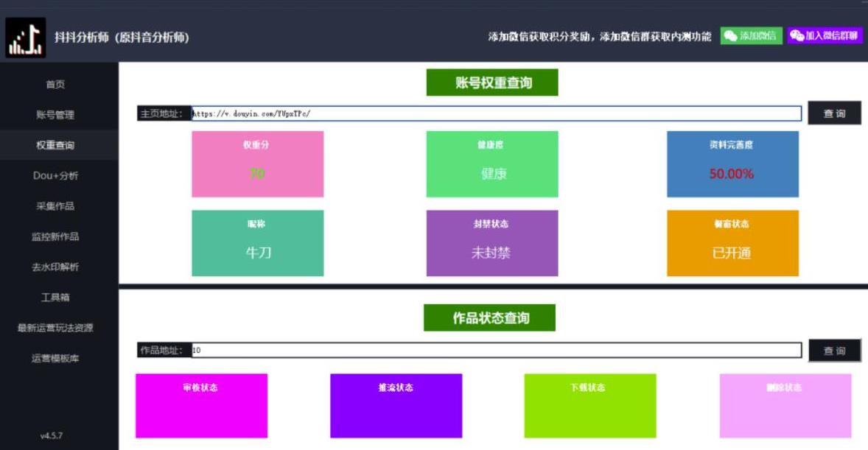Viewport: 868px width, 450px height.
Task: Click the 抖抖分析师 app title text
Action: coord(122,37)
